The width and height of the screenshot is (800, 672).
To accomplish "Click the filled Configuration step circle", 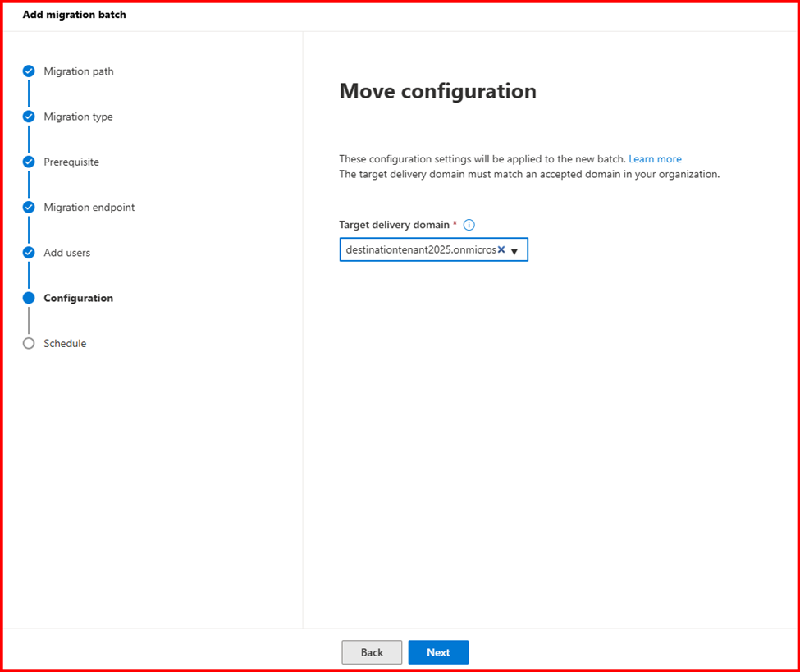I will click(29, 298).
